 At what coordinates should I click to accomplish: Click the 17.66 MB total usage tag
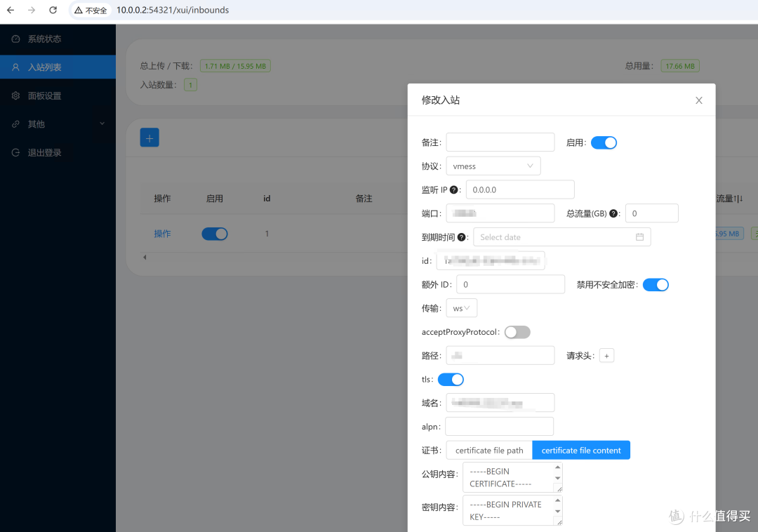[x=680, y=66]
